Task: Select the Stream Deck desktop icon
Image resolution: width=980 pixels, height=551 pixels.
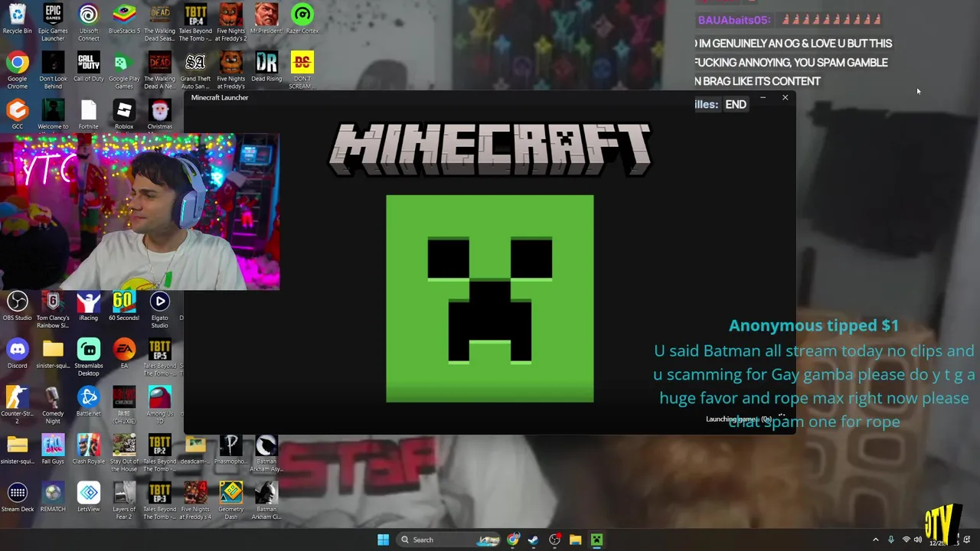Action: coord(17,497)
